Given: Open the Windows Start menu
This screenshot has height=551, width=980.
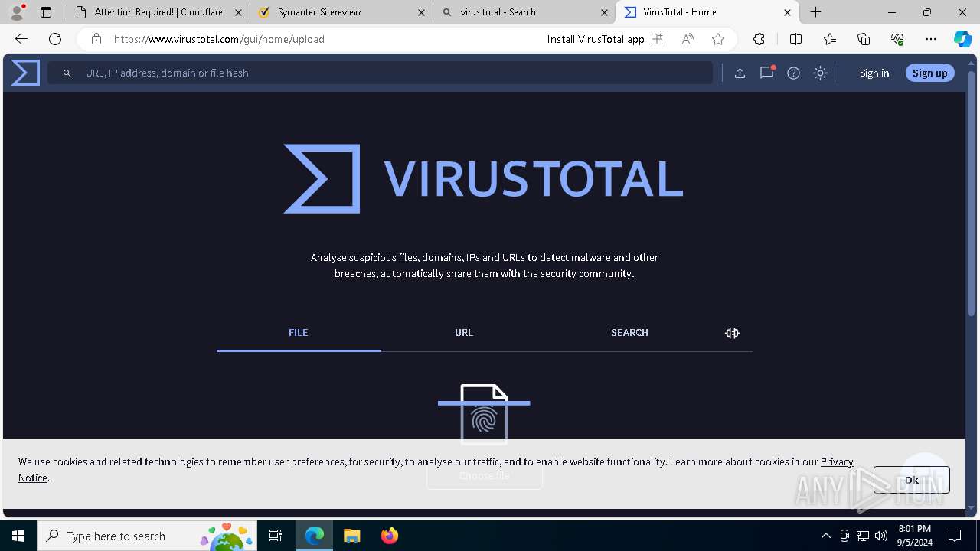Looking at the screenshot, I should click(x=18, y=536).
